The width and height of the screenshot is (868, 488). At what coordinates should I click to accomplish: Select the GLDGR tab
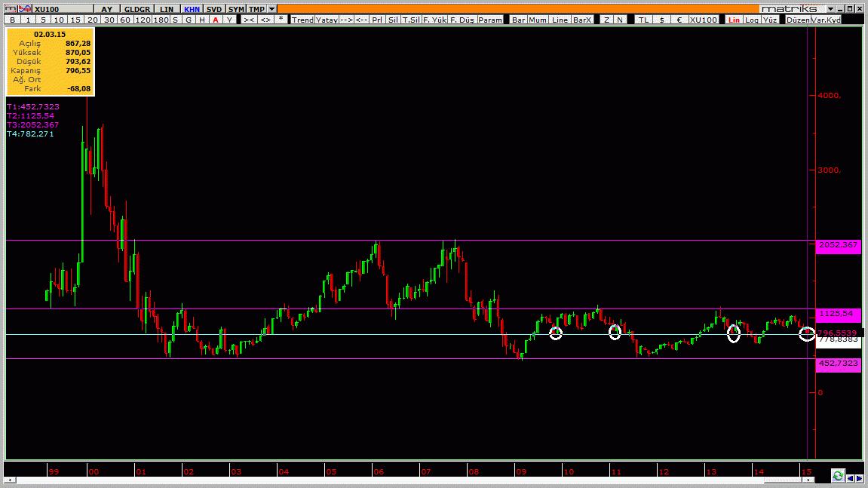(x=136, y=9)
